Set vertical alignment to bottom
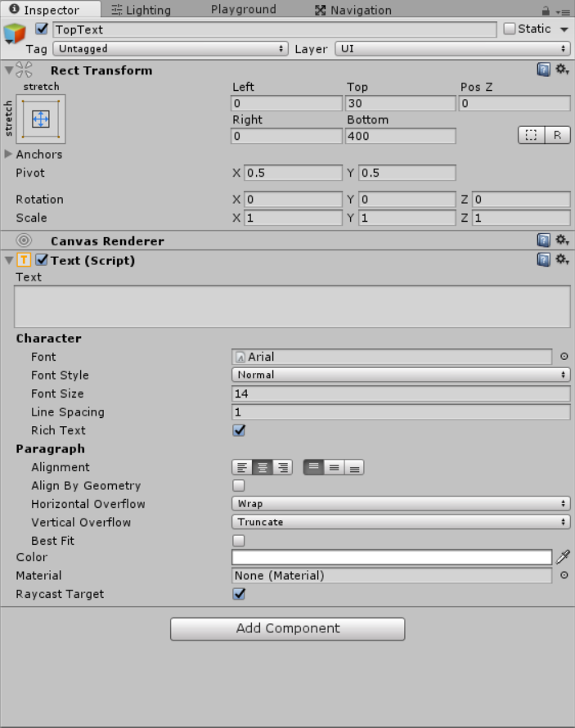This screenshot has height=728, width=575. click(x=354, y=467)
